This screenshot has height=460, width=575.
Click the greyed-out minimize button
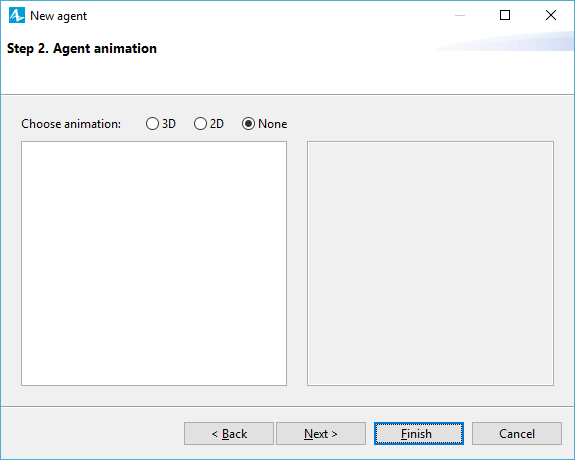[460, 15]
